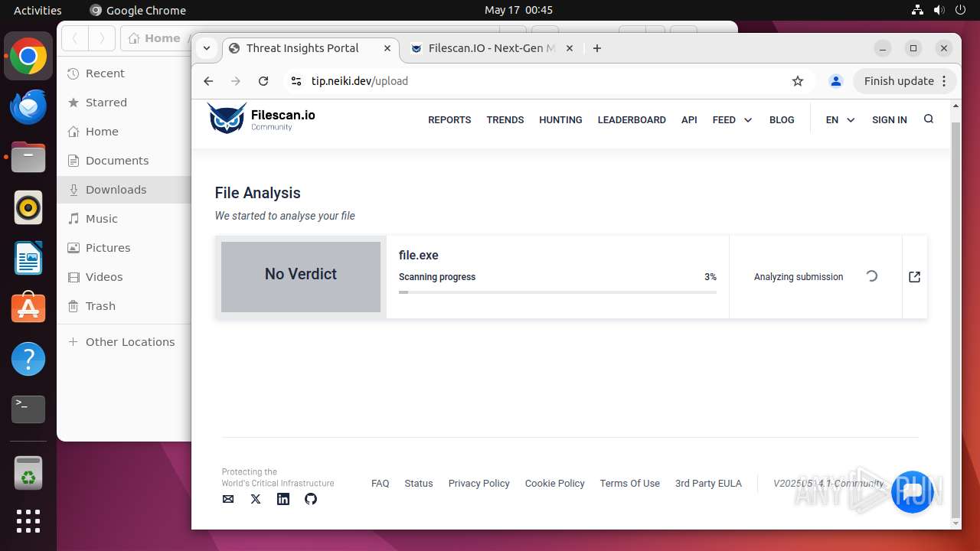The width and height of the screenshot is (980, 551).
Task: Expand the EN language dropdown
Action: tap(840, 120)
